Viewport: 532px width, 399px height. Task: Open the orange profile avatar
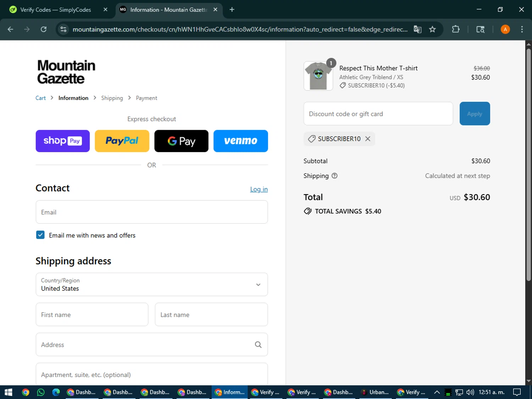(x=505, y=29)
